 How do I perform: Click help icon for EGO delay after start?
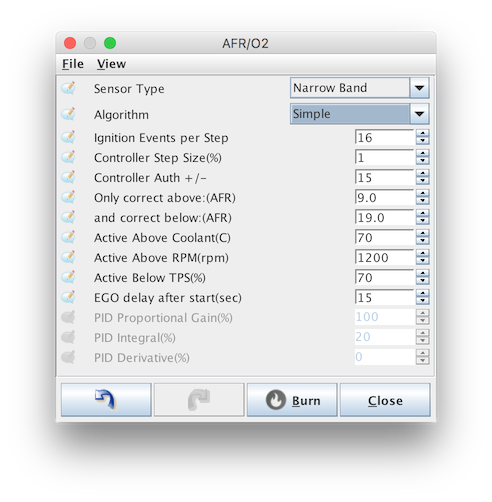[x=68, y=297]
